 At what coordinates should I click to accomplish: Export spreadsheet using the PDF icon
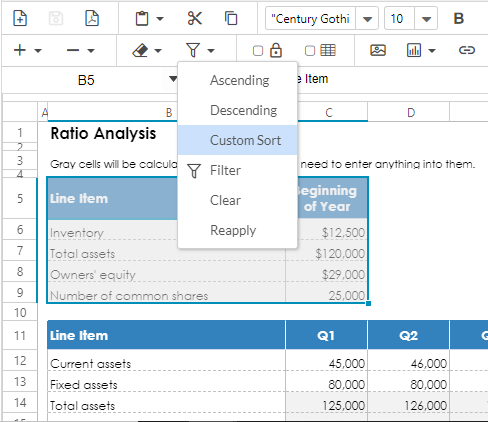tap(92, 18)
